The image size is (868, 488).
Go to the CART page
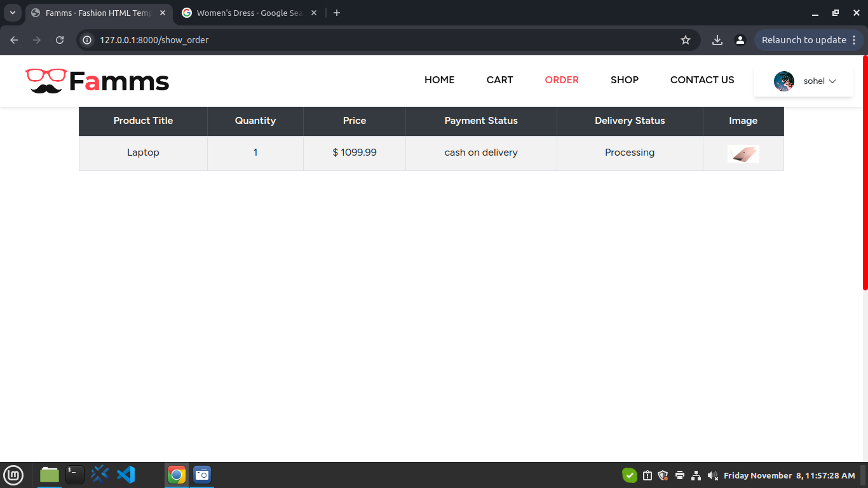pyautogui.click(x=499, y=80)
